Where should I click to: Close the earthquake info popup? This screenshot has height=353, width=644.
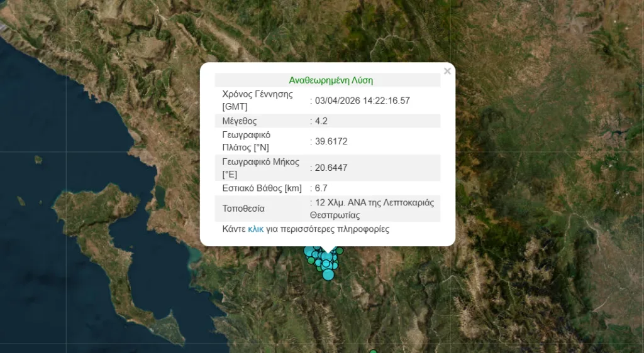[x=447, y=72]
